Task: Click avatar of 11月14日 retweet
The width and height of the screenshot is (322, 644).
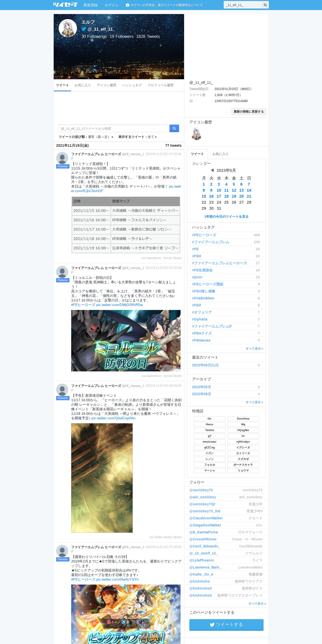Action: 62,551
